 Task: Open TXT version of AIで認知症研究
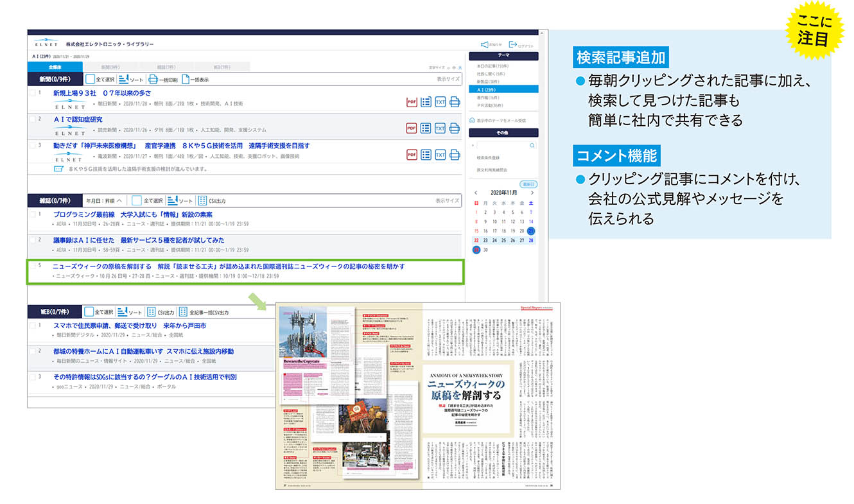[x=440, y=128]
